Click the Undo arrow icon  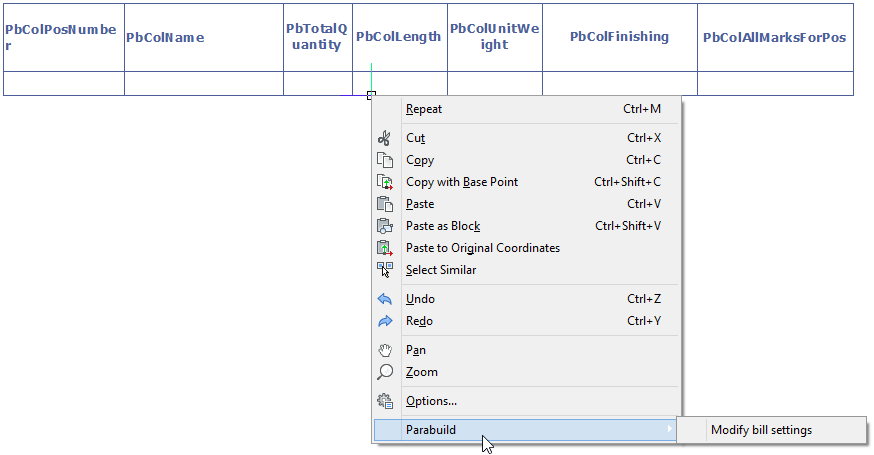385,299
